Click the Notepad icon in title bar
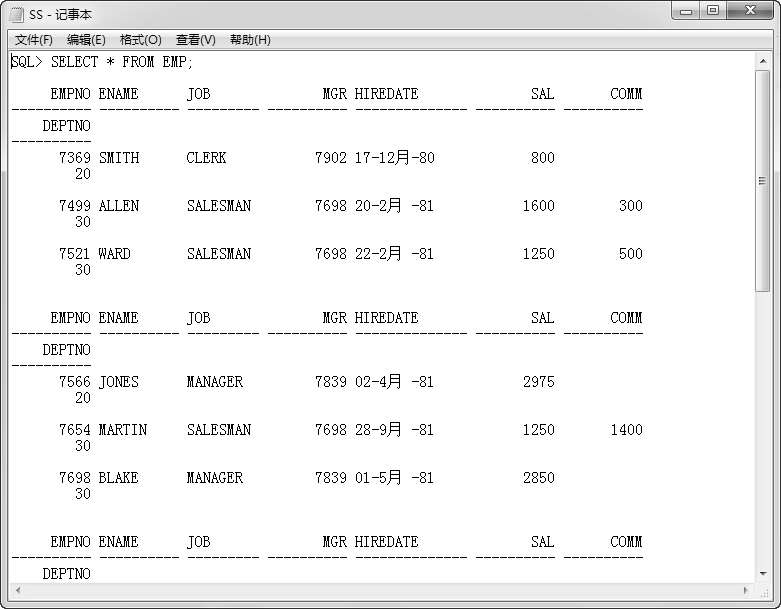The image size is (781, 609). coord(17,14)
